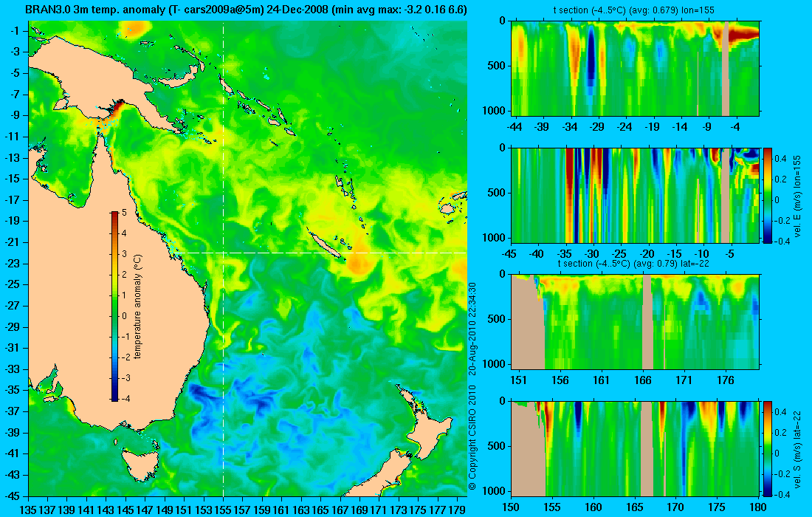Image resolution: width=812 pixels, height=517 pixels.
Task: Click the '-4' tick on temperature color bar
Action: 125,399
